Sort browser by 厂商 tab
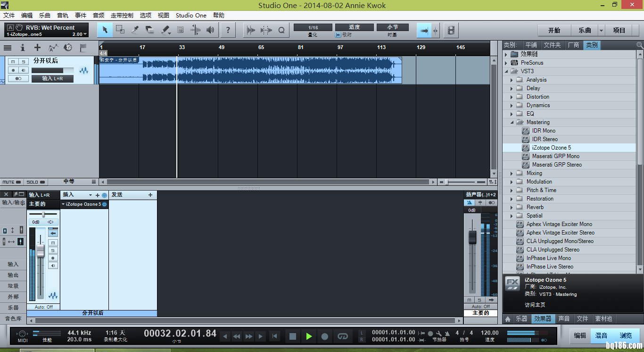 tap(573, 45)
